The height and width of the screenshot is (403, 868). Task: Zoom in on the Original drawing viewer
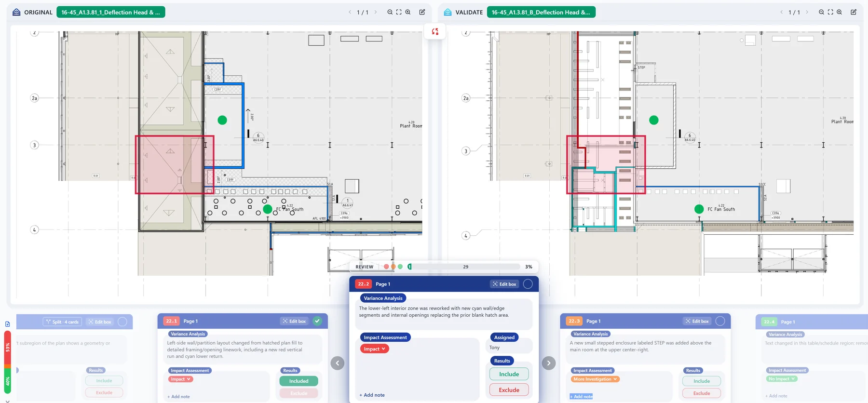click(x=408, y=12)
